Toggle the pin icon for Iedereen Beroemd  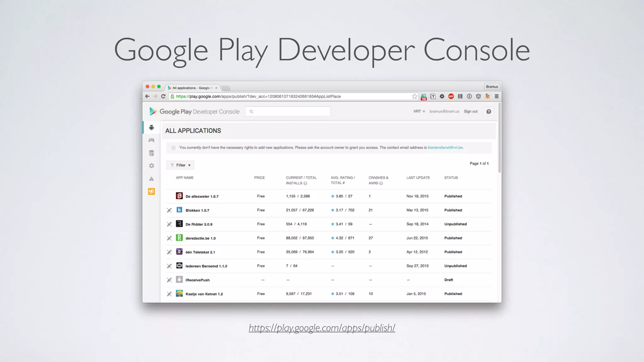tap(169, 266)
